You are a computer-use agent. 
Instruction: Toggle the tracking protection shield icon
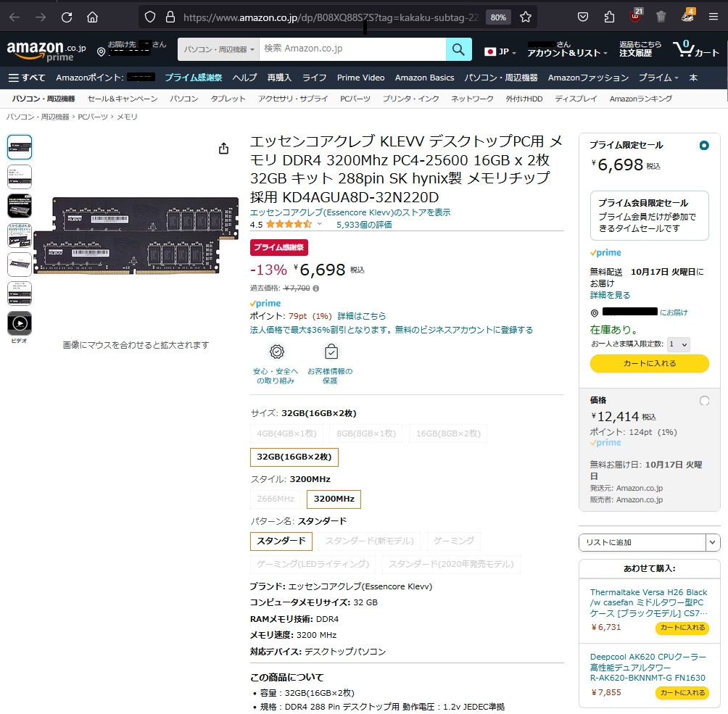click(x=150, y=16)
